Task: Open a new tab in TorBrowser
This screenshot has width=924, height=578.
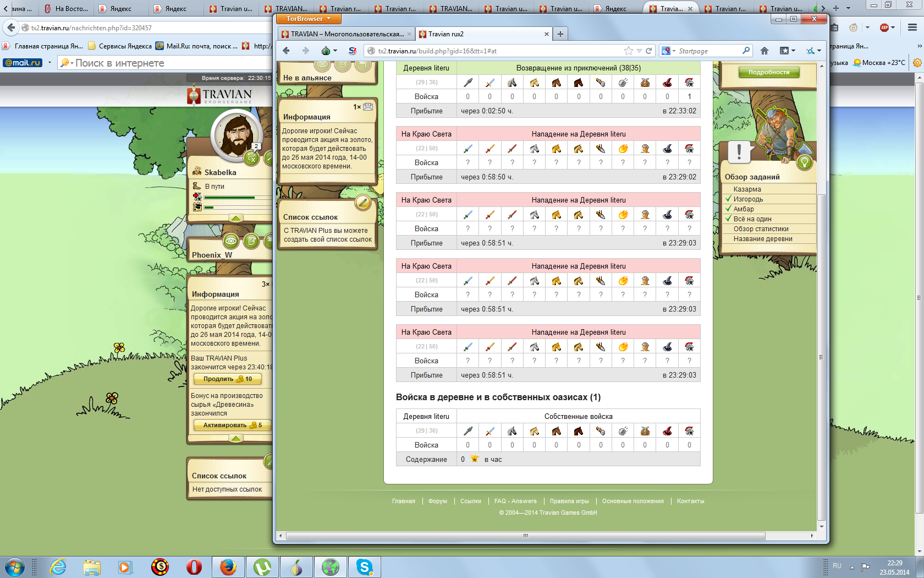Action: pos(560,34)
